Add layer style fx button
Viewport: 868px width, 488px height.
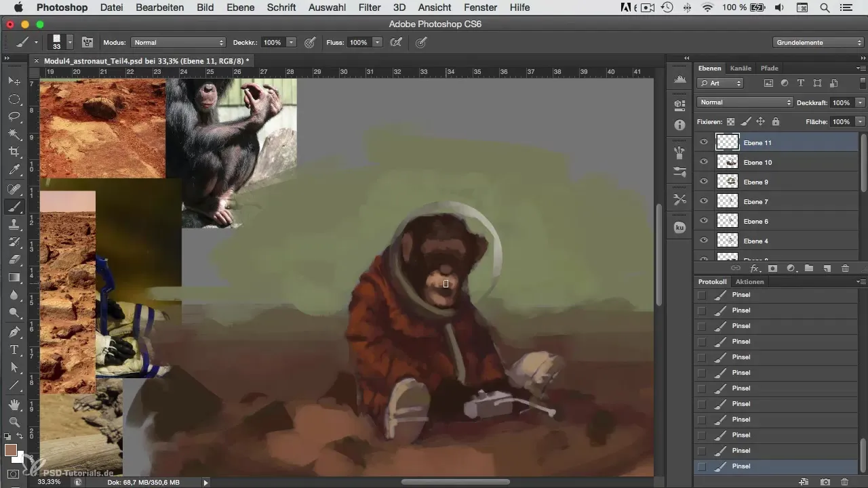click(754, 268)
